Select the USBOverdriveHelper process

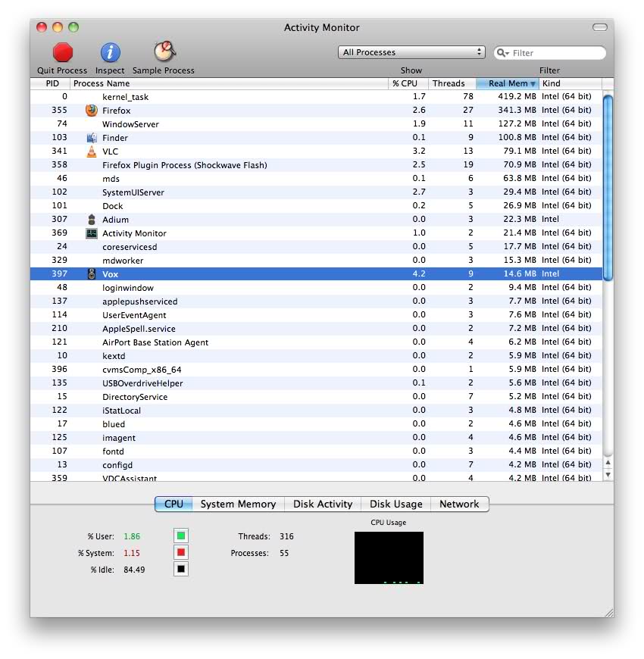point(316,383)
